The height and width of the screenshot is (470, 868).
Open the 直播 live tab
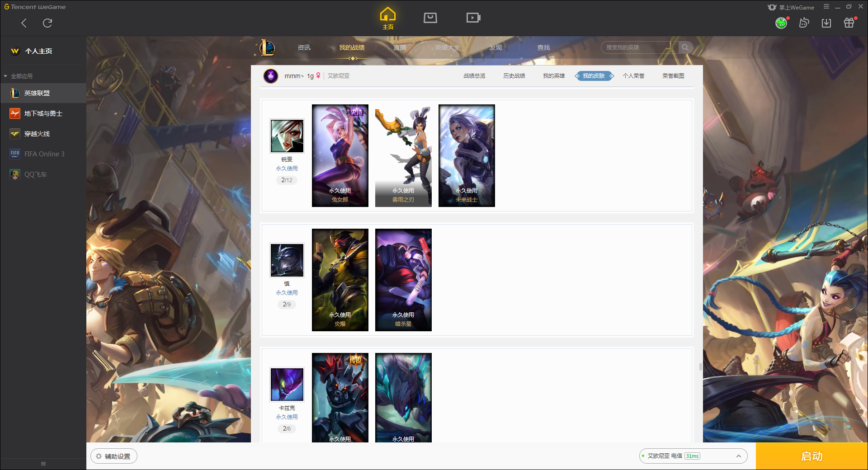coord(400,47)
